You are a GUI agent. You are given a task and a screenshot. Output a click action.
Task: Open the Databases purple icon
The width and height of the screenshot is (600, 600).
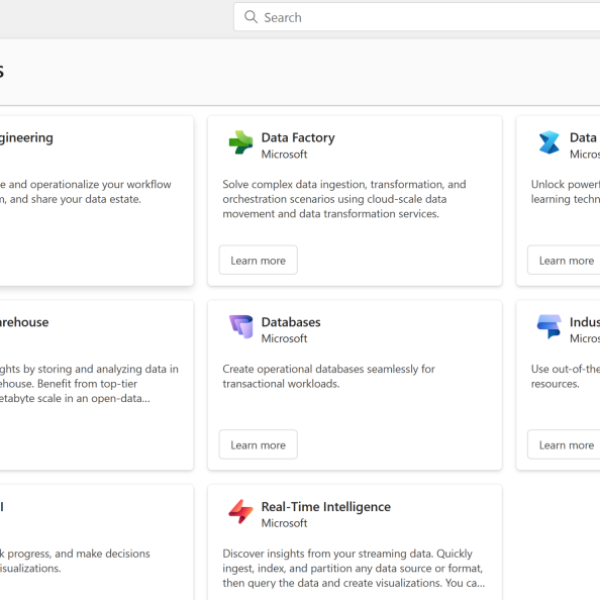tap(241, 326)
